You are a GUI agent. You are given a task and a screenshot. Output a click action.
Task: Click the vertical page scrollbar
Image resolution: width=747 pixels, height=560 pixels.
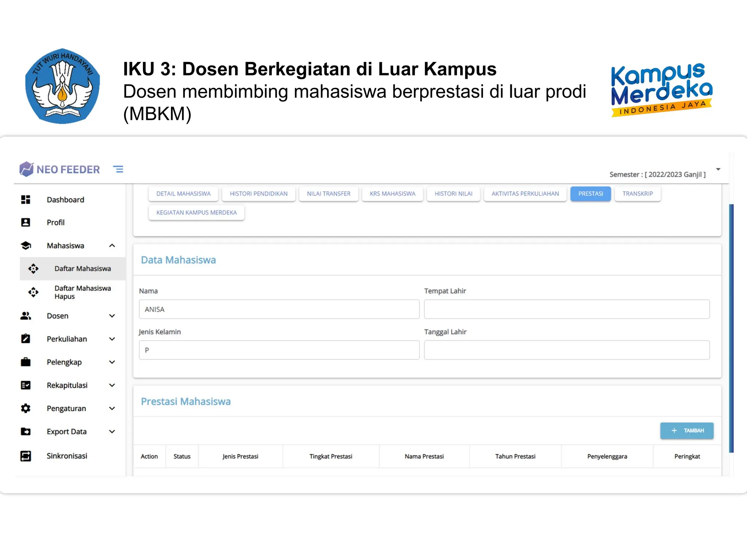pos(731,328)
